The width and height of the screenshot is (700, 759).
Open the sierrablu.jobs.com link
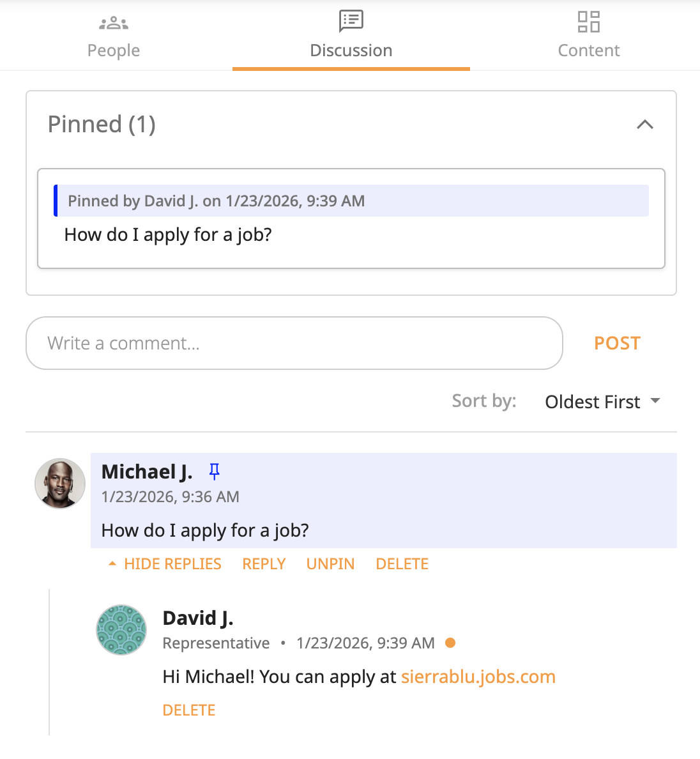pyautogui.click(x=478, y=677)
